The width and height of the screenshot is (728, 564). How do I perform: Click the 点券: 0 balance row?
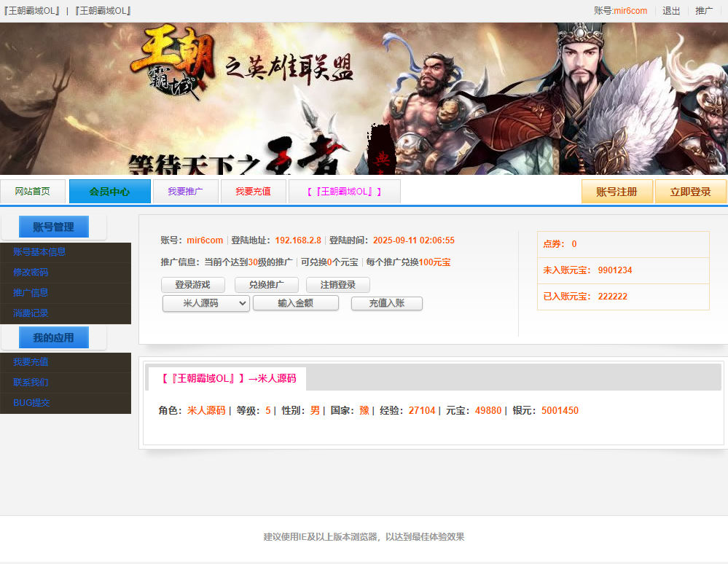pyautogui.click(x=623, y=244)
